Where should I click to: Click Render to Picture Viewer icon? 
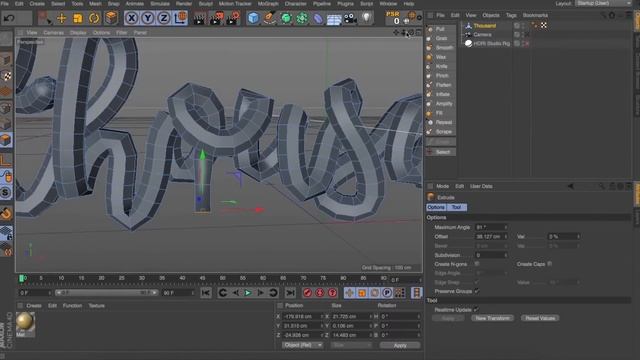point(216,18)
